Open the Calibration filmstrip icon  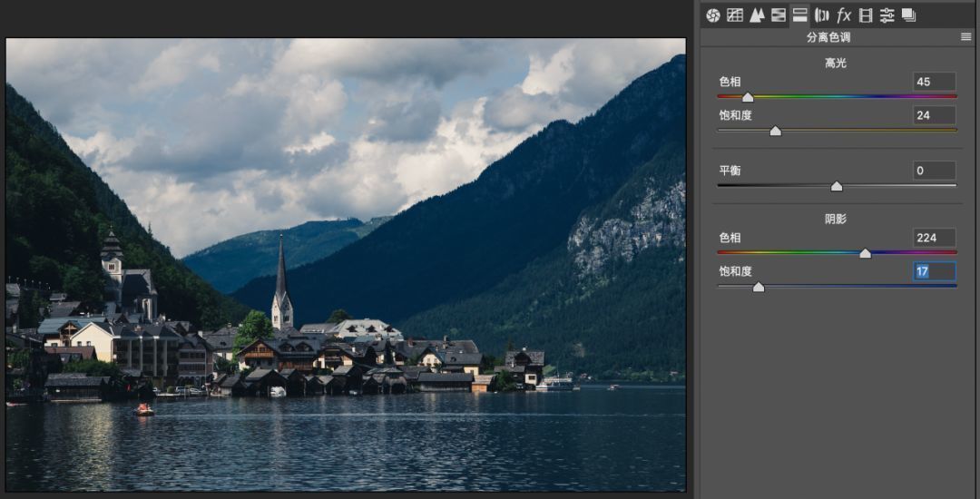(x=866, y=15)
